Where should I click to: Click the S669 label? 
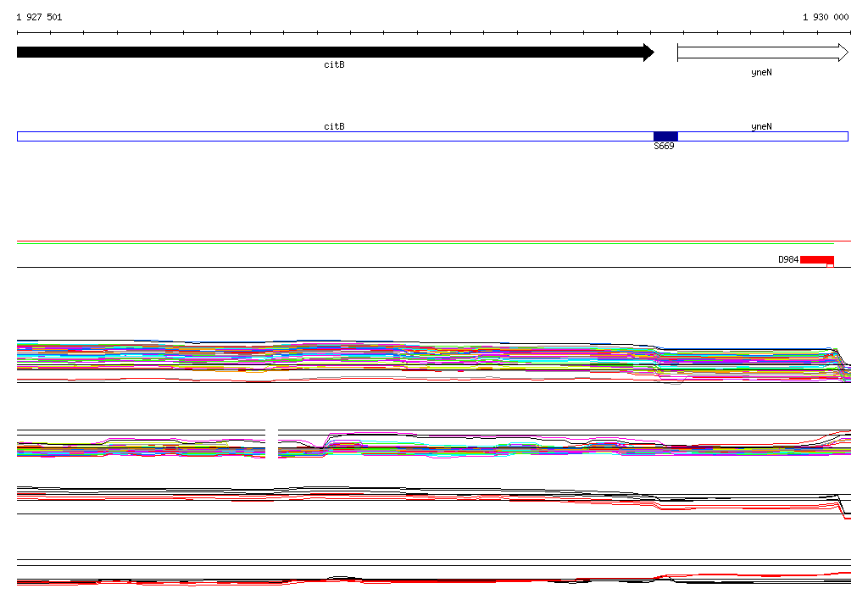point(664,146)
